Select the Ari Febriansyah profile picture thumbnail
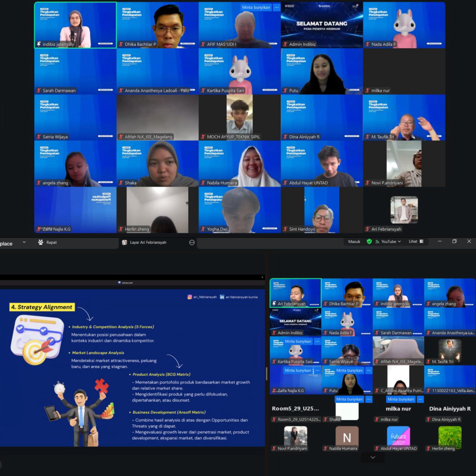Image resolution: width=476 pixels, height=476 pixels. [x=404, y=210]
